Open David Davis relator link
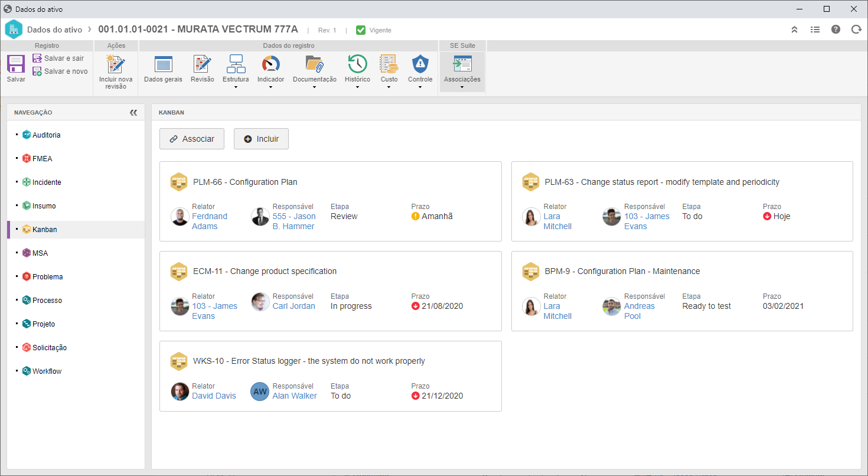The width and height of the screenshot is (868, 476). (214, 396)
